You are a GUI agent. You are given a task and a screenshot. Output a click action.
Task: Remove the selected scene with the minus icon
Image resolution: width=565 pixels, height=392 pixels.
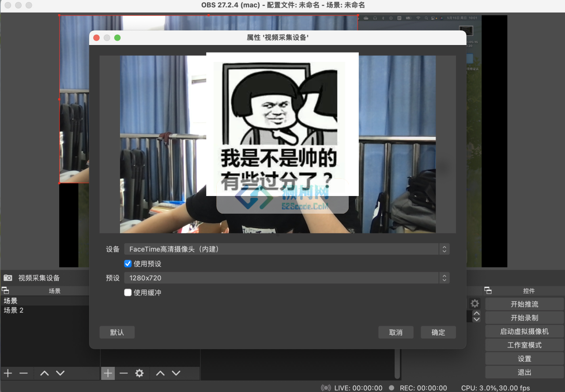[x=23, y=373]
